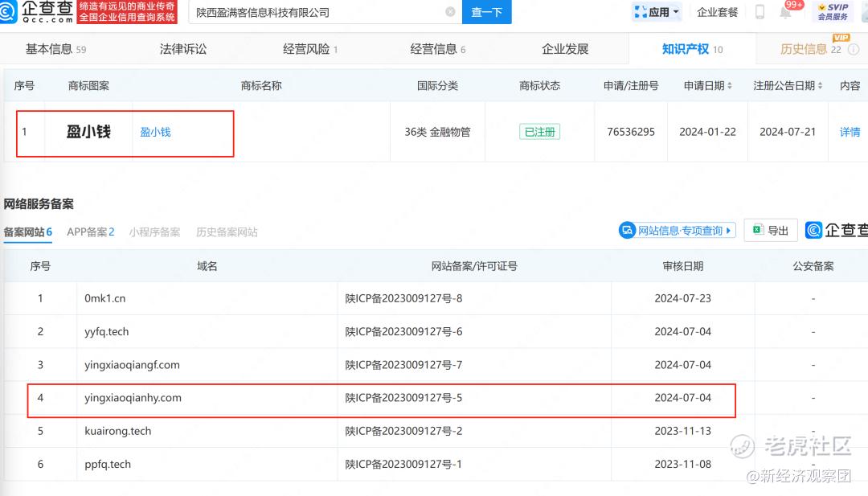Viewport: 868px width, 496px height.
Task: Open the 应用 dropdown menu
Action: tap(657, 11)
